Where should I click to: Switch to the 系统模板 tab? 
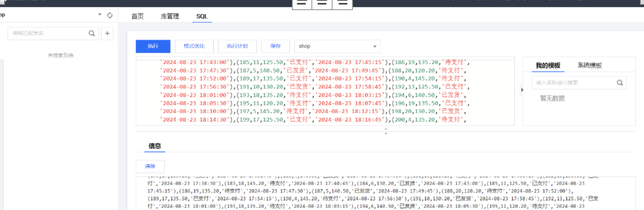pyautogui.click(x=589, y=65)
